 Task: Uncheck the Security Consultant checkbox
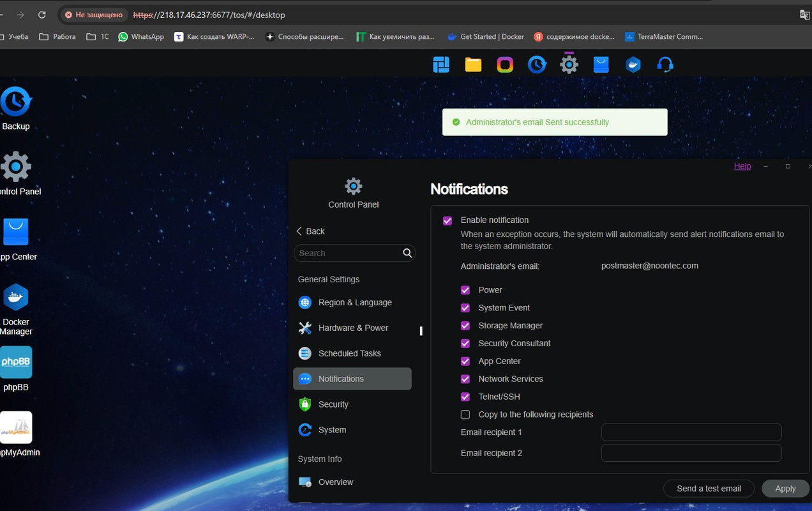coord(465,344)
